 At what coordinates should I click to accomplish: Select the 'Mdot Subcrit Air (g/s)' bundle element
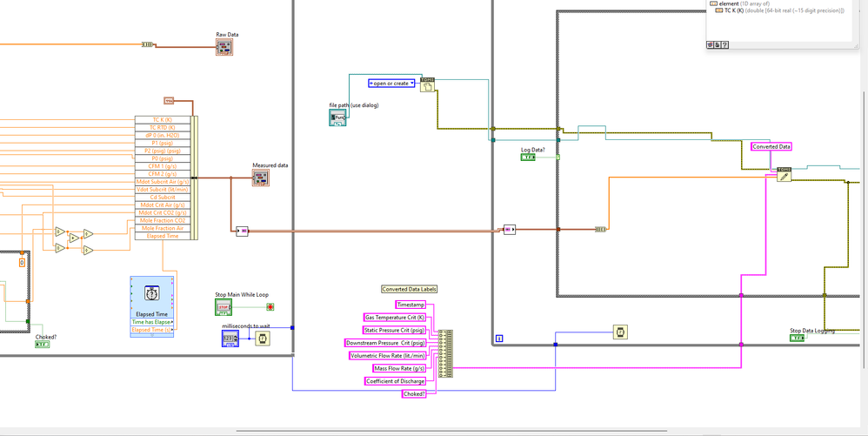point(162,182)
